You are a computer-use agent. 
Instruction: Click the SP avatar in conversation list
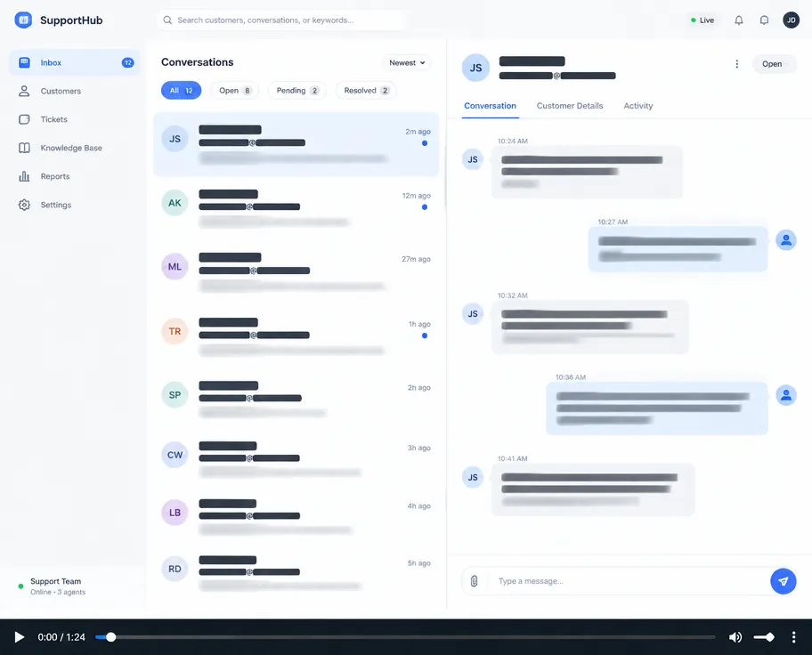pyautogui.click(x=175, y=395)
